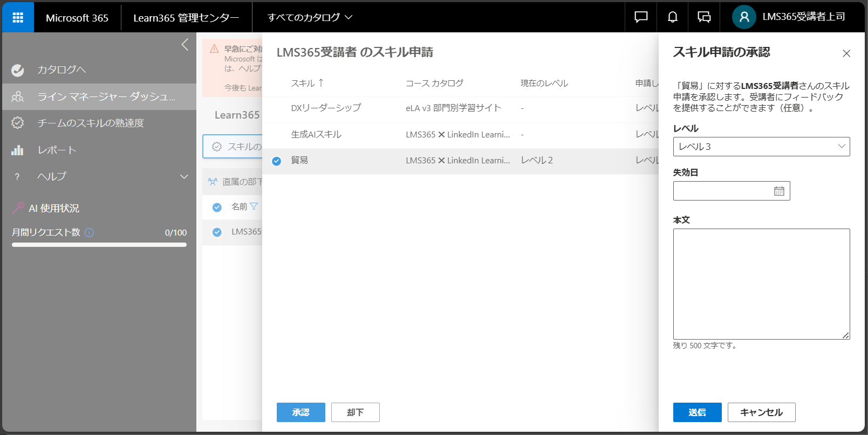This screenshot has width=868, height=435.
Task: Click the スキル sort arrow in header
Action: 321,82
